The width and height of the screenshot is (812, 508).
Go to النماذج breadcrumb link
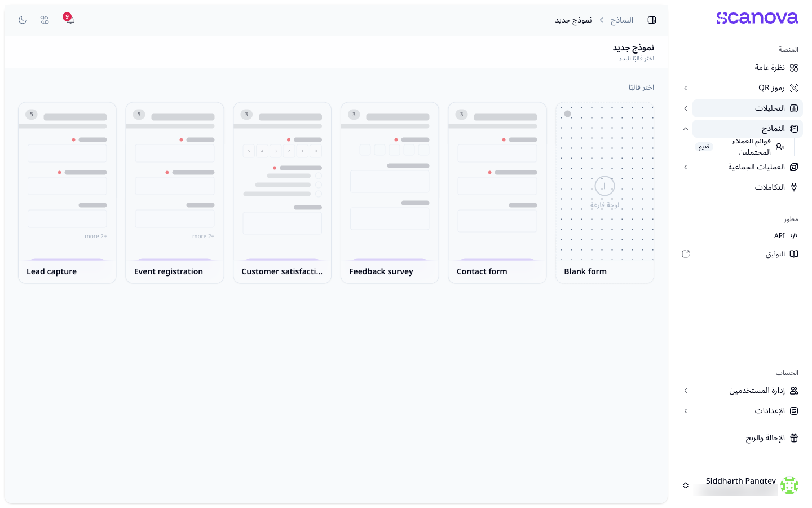click(622, 20)
